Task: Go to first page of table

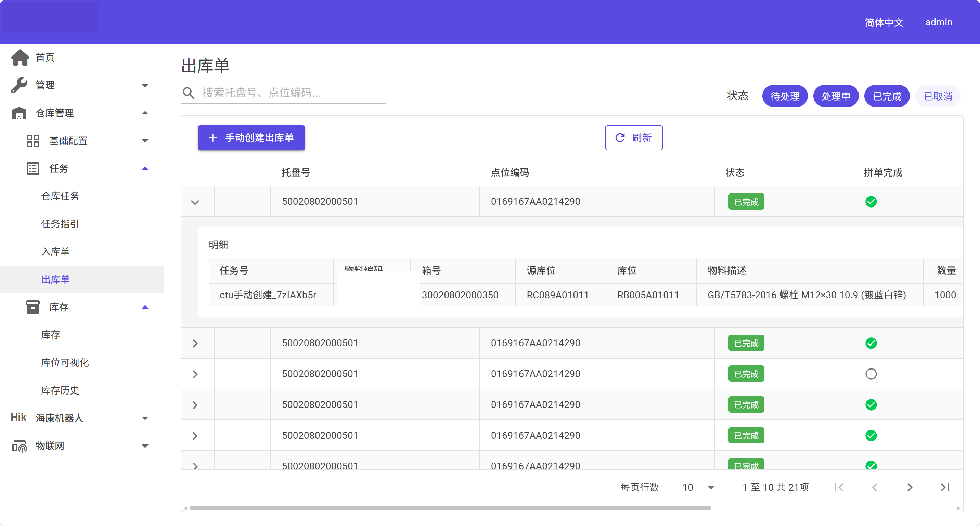Action: tap(839, 488)
